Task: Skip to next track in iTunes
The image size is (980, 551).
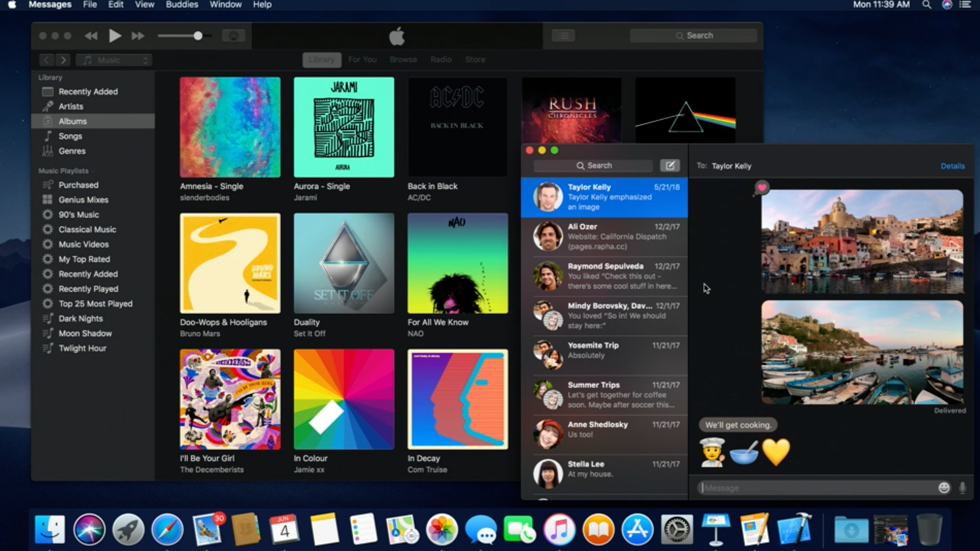Action: [x=138, y=36]
